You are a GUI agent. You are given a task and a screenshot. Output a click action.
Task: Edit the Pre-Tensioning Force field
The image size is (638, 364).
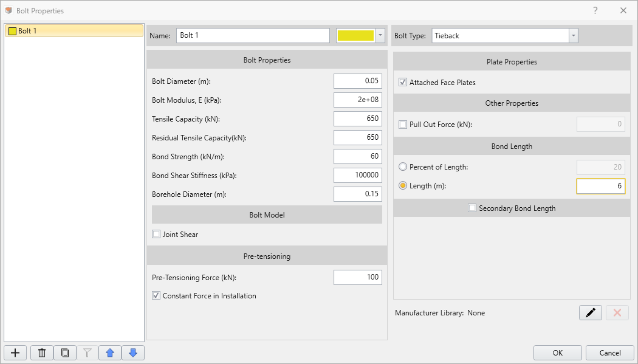[x=358, y=277]
